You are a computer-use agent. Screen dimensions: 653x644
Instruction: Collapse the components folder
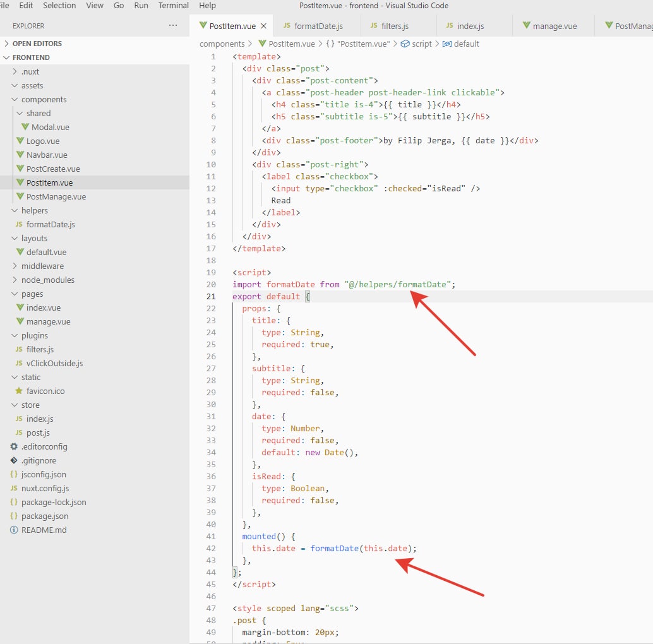(15, 99)
